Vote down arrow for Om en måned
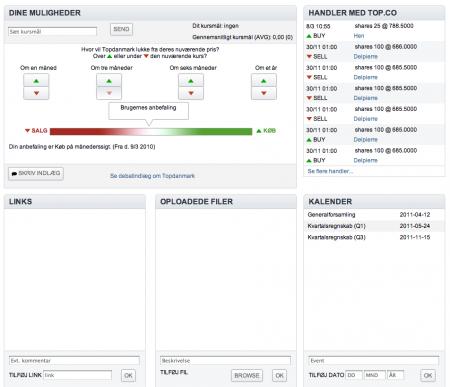 click(x=36, y=93)
